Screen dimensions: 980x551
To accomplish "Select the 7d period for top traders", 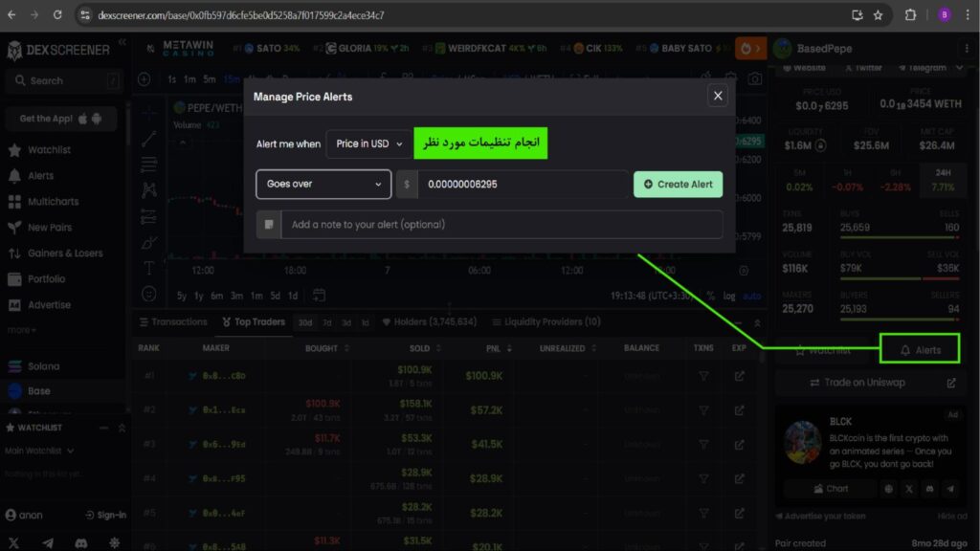I will coord(327,323).
